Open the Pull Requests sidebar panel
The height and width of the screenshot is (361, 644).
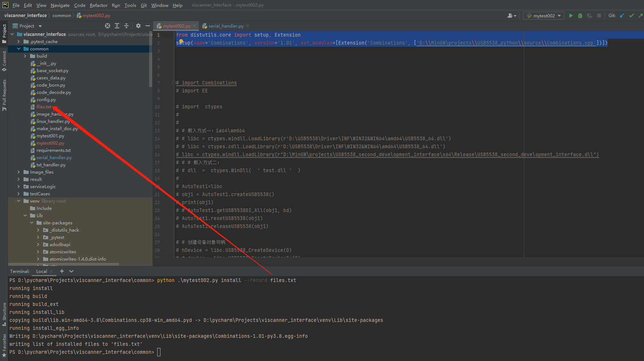(4, 91)
